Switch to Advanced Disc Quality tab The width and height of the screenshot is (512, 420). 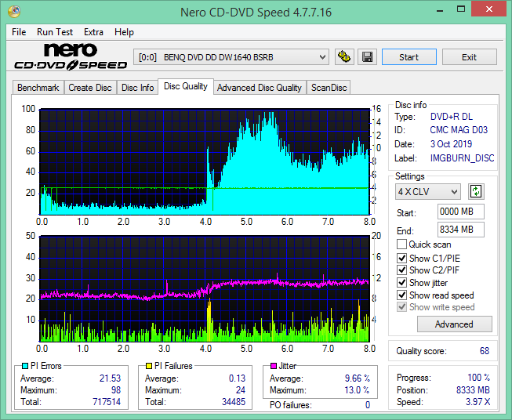click(260, 88)
